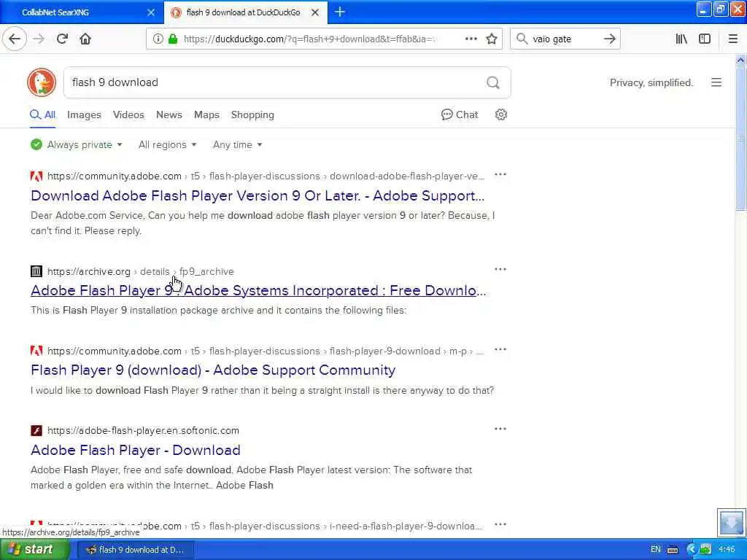This screenshot has width=747, height=560.
Task: Open 'Adobe Flash Player - Download' softonic link
Action: click(x=135, y=450)
